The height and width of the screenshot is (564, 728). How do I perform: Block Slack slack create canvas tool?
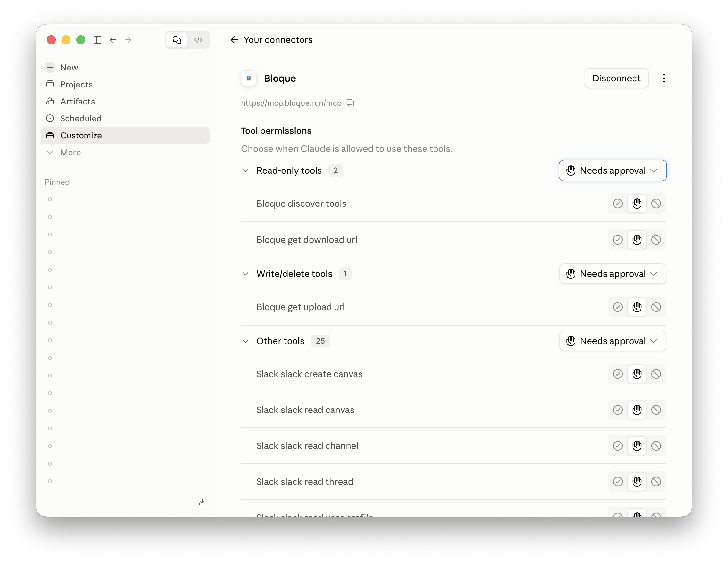pos(656,374)
